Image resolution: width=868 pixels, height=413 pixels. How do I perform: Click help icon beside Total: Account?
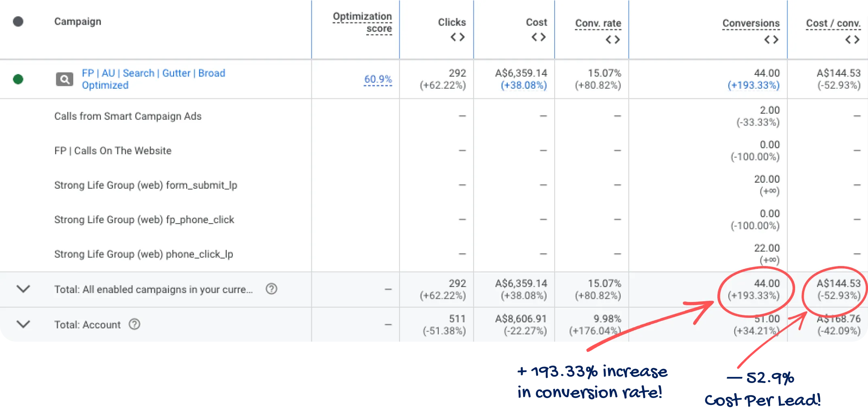tap(134, 324)
